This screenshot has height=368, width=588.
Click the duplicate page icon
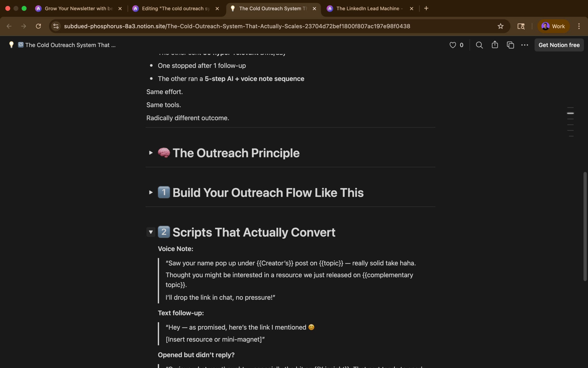pos(510,45)
